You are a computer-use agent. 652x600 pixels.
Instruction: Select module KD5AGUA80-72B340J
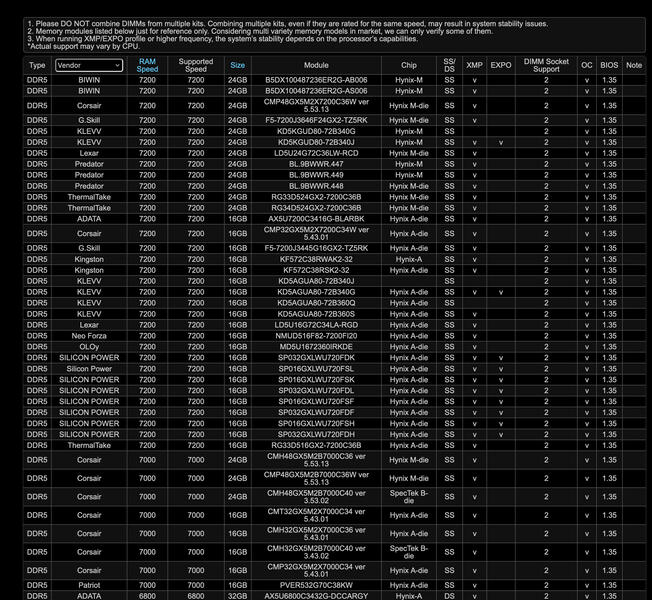pyautogui.click(x=316, y=281)
